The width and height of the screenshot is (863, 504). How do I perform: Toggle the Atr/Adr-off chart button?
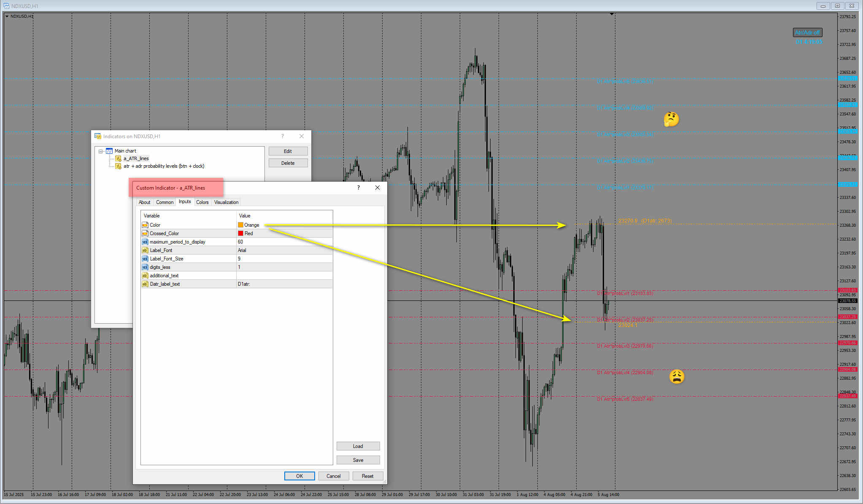pos(807,32)
